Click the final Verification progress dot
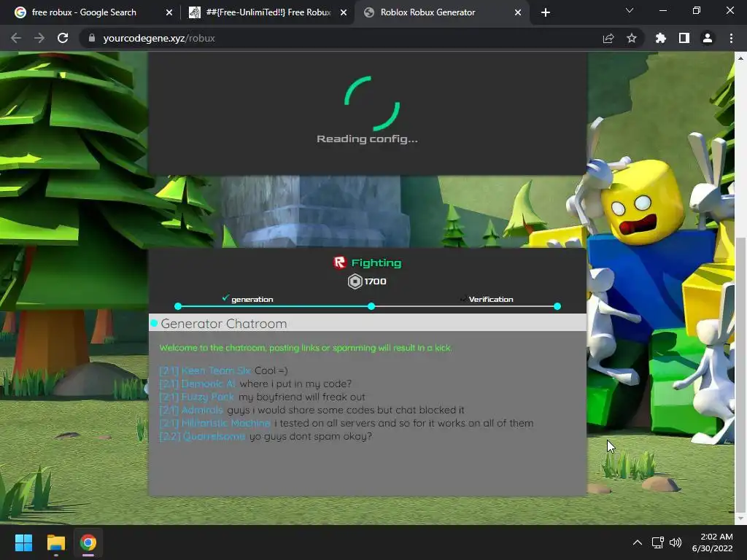 click(557, 306)
